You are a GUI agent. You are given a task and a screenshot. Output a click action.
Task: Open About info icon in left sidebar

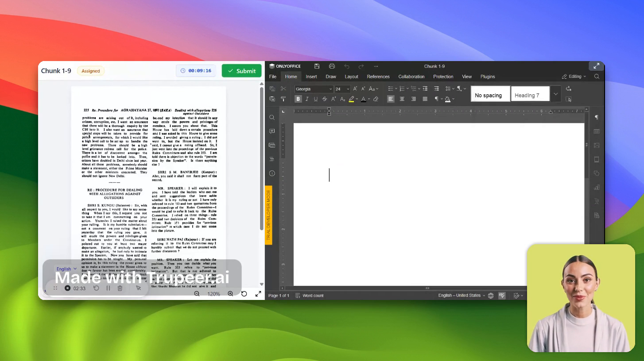[272, 173]
